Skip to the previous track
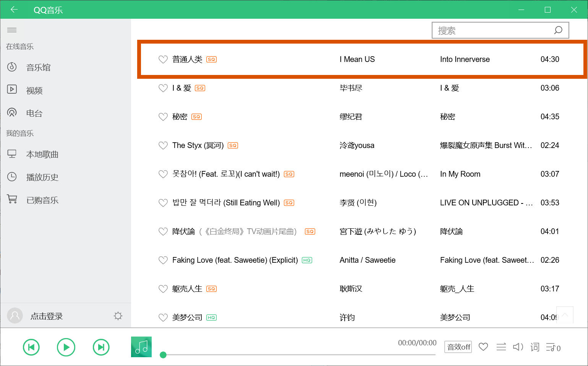This screenshot has width=588, height=366. (31, 347)
